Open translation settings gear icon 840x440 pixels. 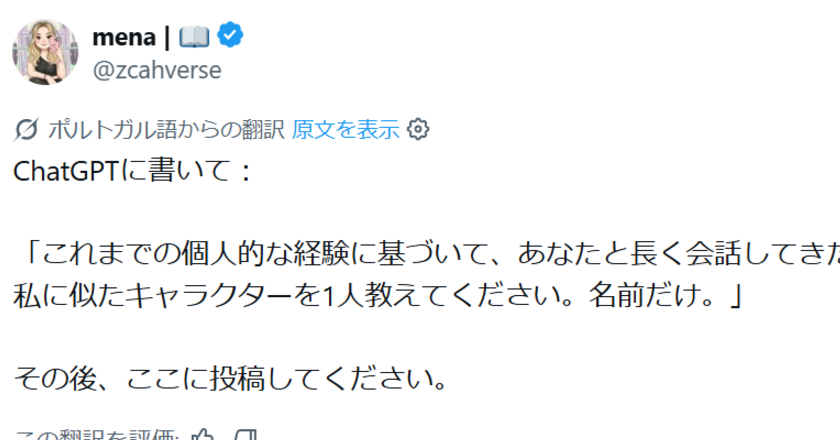(x=419, y=129)
